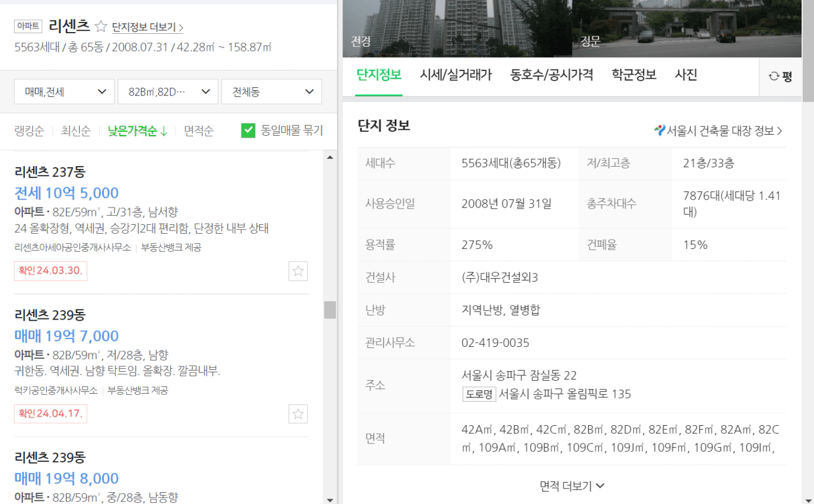Click the heating value 지역난방, 열병합
Viewport: 814px width, 504px height.
[501, 310]
